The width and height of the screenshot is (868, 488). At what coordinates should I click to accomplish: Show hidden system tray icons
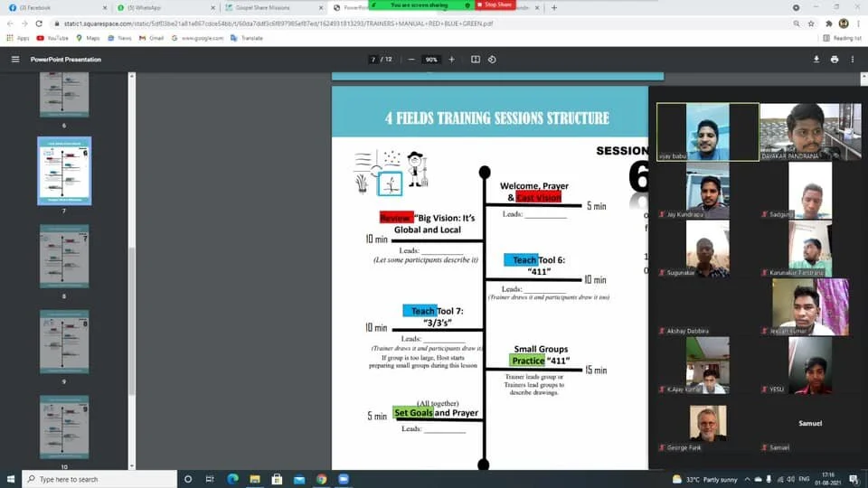(748, 479)
